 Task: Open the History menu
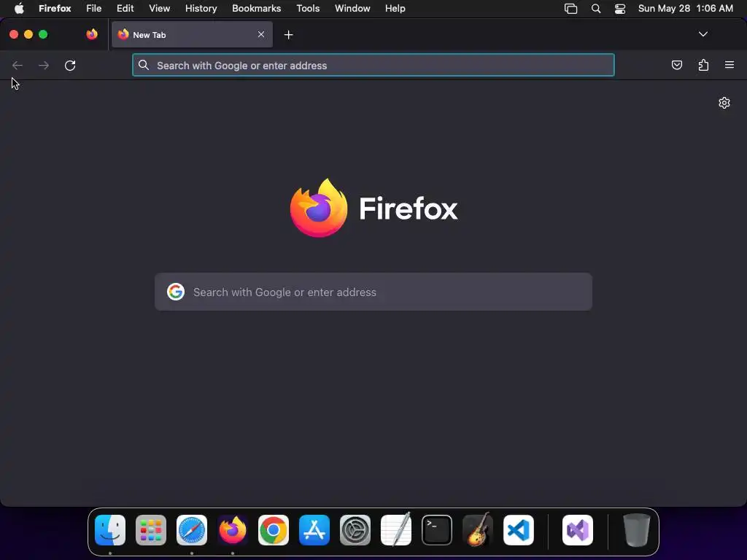pos(201,8)
